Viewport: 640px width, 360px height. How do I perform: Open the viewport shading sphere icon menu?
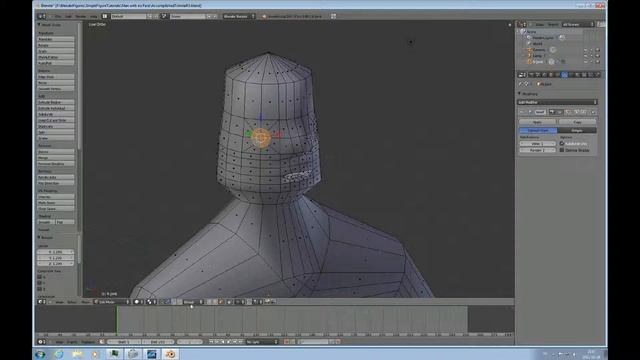coord(138,302)
